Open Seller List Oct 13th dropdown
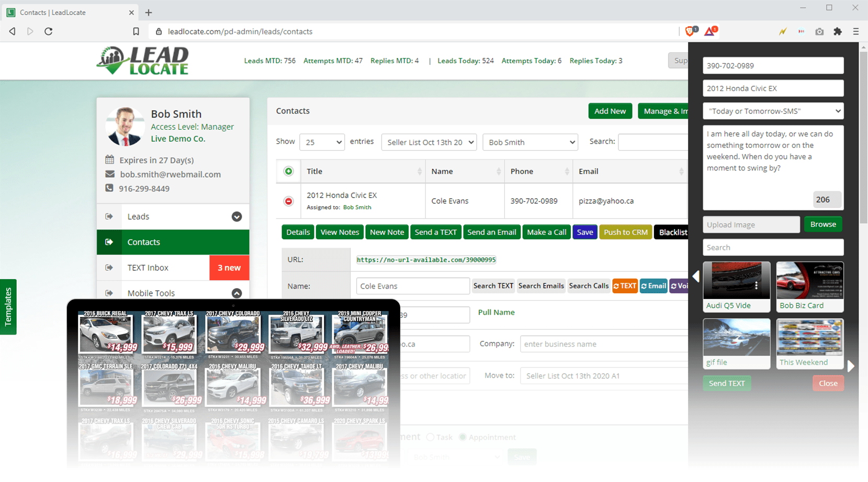 pyautogui.click(x=429, y=142)
